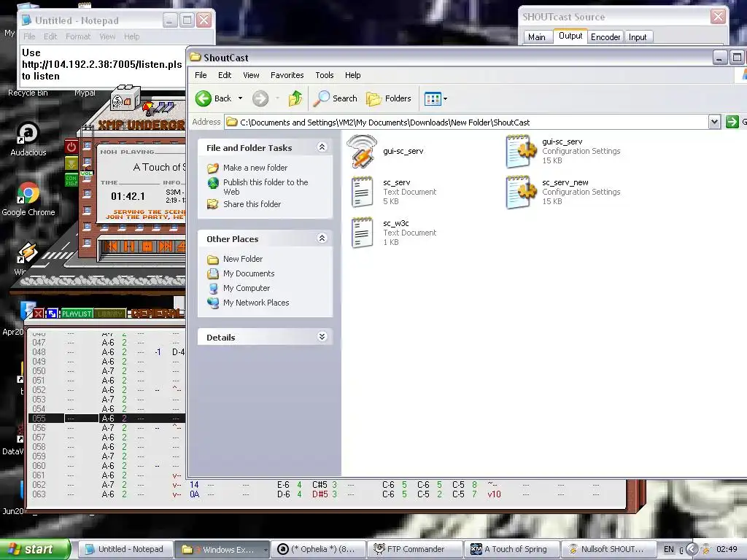The width and height of the screenshot is (747, 560).
Task: Open Format menu in Notepad
Action: [77, 36]
